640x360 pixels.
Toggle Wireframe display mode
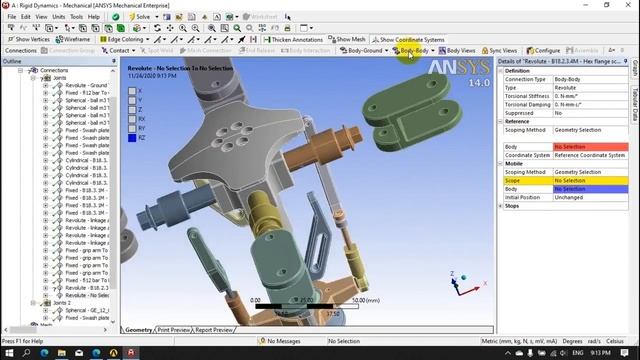(x=73, y=40)
